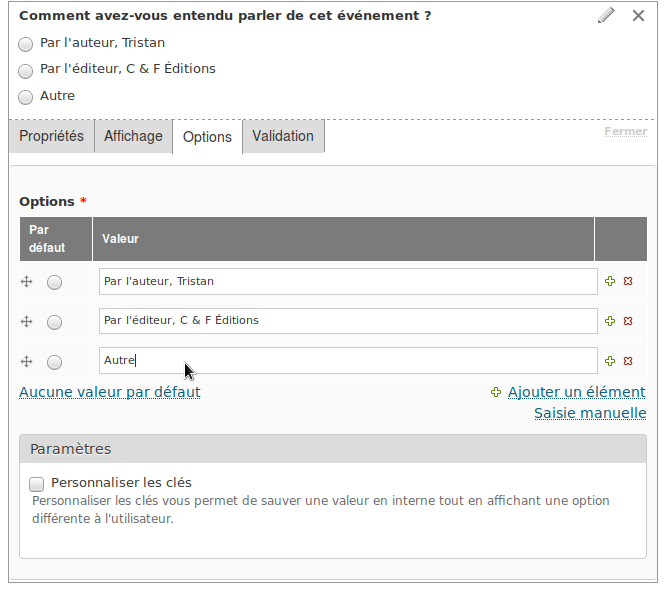Click the pencil edit icon
The width and height of the screenshot is (667, 589).
pyautogui.click(x=606, y=15)
